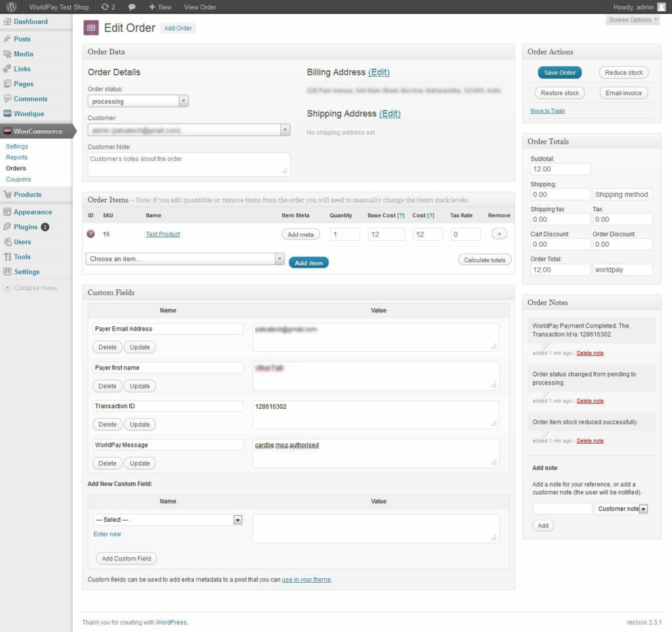Click the Appearance sidebar icon

point(7,212)
